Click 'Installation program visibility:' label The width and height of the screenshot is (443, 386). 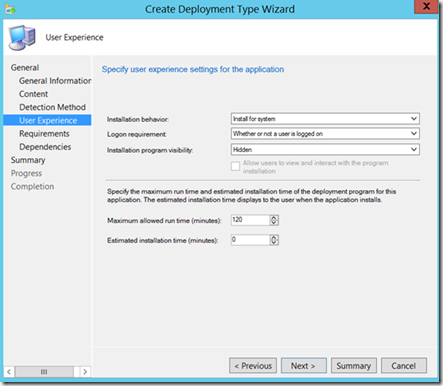[x=150, y=150]
